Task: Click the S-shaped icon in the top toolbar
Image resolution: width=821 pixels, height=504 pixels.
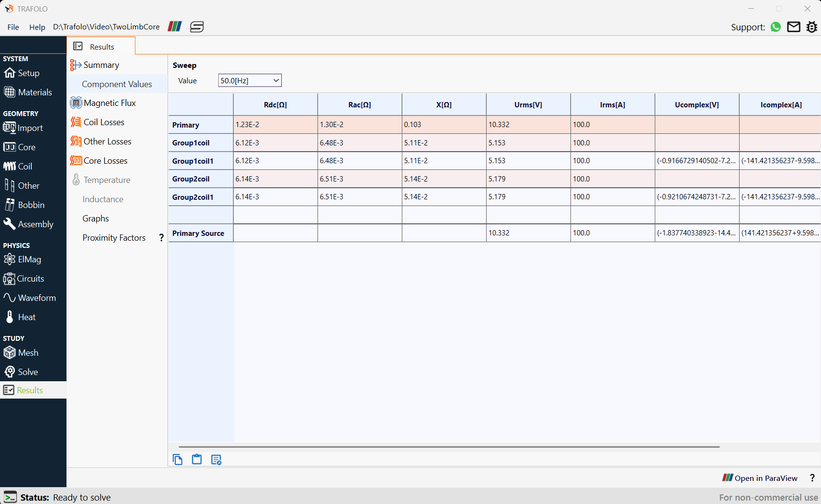Action: click(197, 27)
